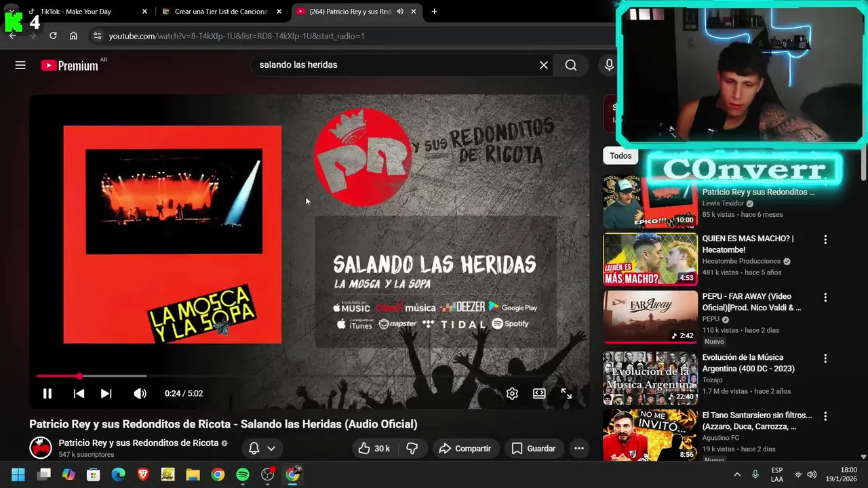Open Task View on the taskbar
The height and width of the screenshot is (488, 868).
click(x=44, y=475)
